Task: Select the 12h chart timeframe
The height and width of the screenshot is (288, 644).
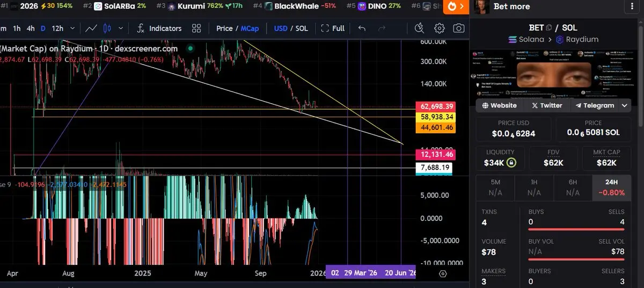Action: pyautogui.click(x=57, y=28)
